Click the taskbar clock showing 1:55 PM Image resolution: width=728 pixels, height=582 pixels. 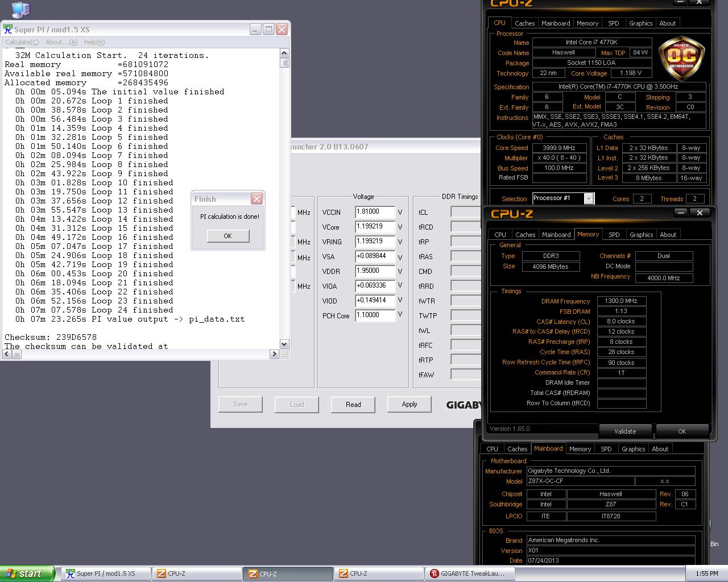[707, 573]
